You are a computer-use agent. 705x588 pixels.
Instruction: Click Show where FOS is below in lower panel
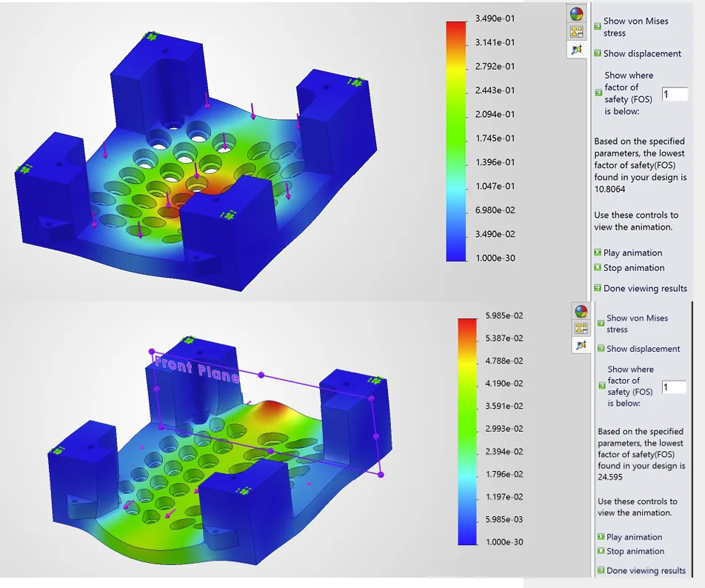(626, 386)
